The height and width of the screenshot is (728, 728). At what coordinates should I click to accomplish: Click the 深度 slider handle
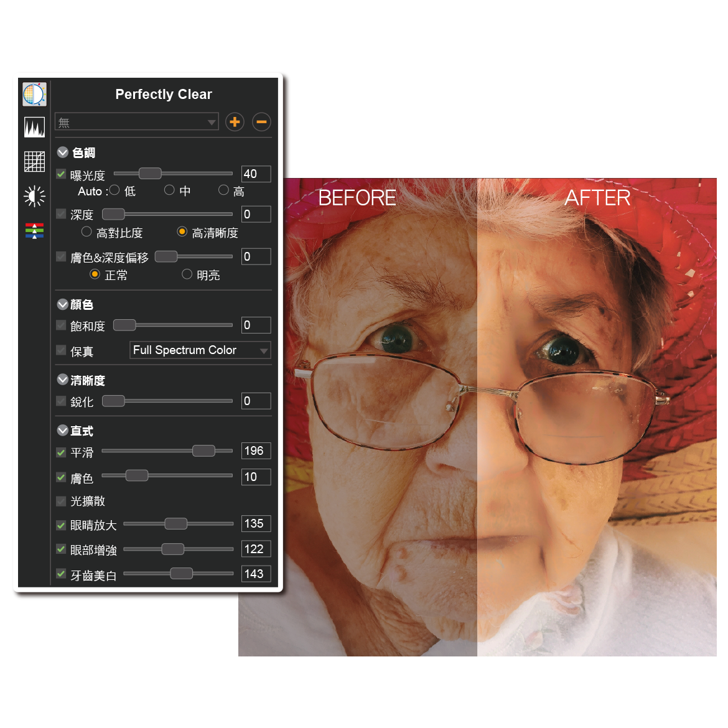point(113,214)
